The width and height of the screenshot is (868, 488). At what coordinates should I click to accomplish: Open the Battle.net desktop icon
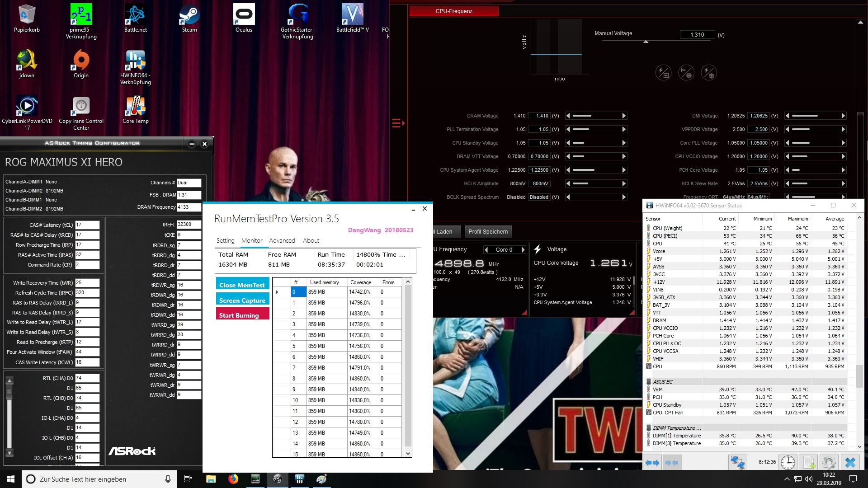coord(135,19)
